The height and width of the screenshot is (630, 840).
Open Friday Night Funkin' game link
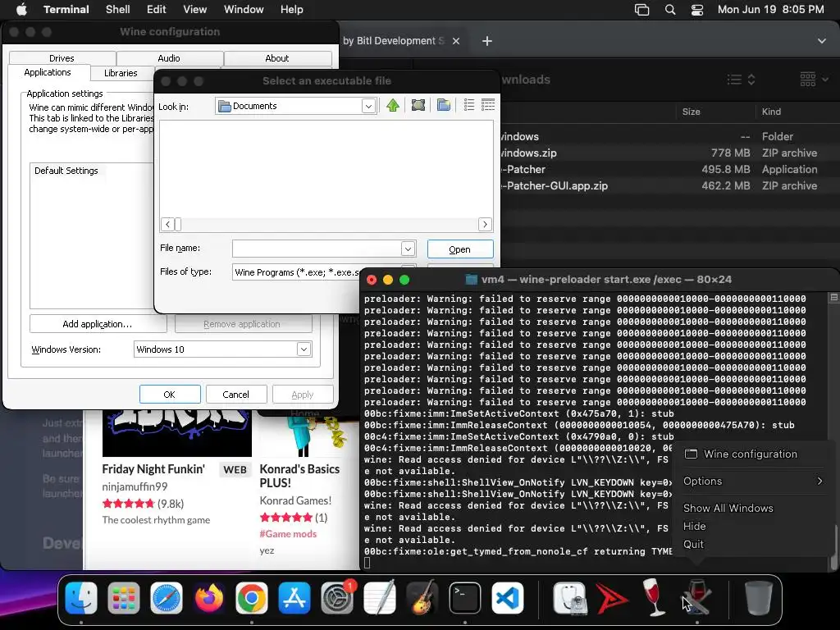pyautogui.click(x=153, y=469)
